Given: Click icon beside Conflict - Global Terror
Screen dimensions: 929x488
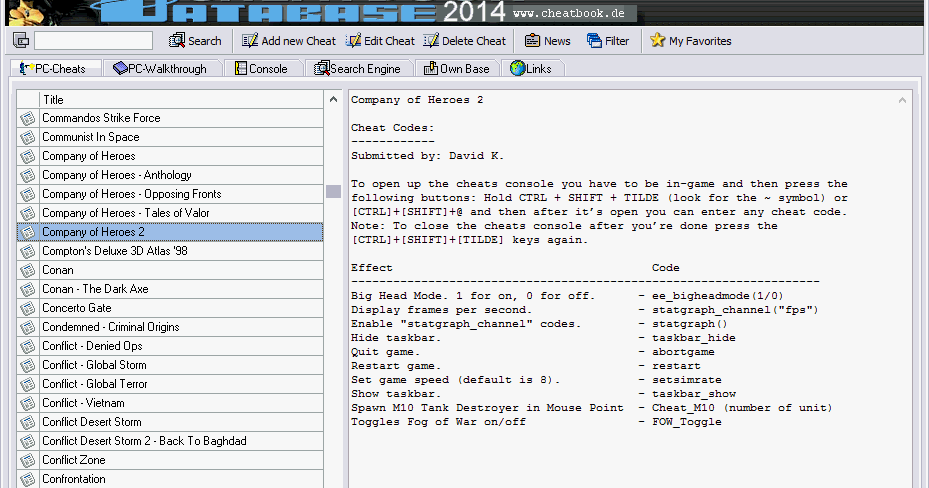Looking at the screenshot, I should [28, 384].
